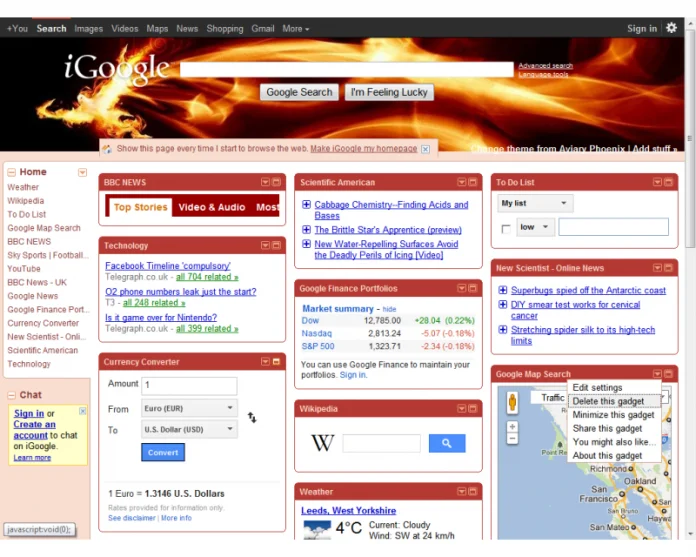The image size is (696, 557).
Task: Close the Chat sign-in notice
Action: pyautogui.click(x=83, y=411)
